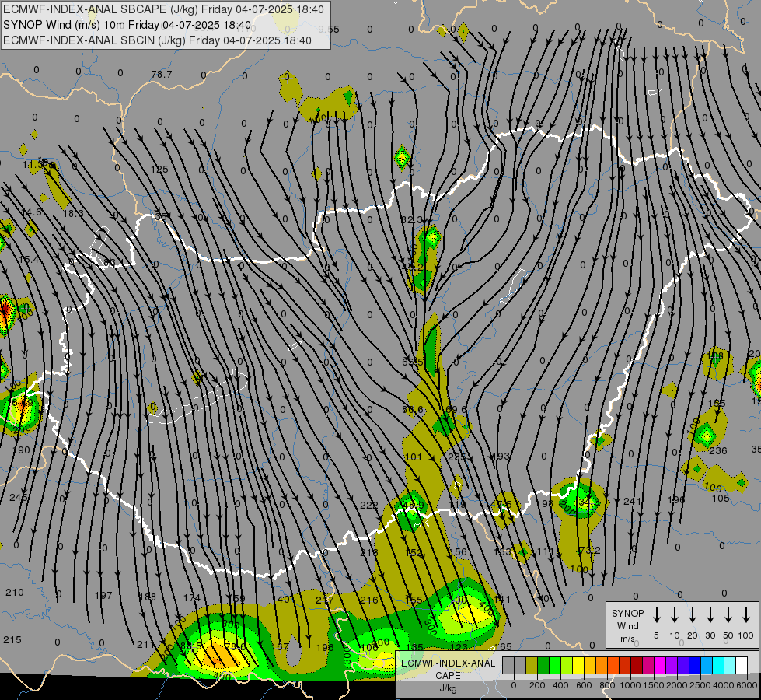
Task: Click the '222' grid value on the map
Action: 369,506
